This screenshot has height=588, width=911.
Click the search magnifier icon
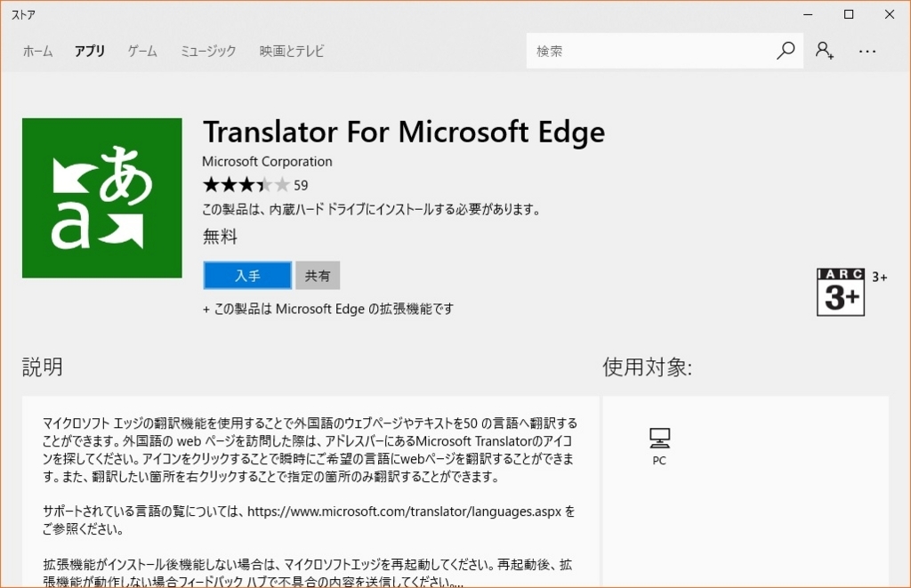pos(785,51)
